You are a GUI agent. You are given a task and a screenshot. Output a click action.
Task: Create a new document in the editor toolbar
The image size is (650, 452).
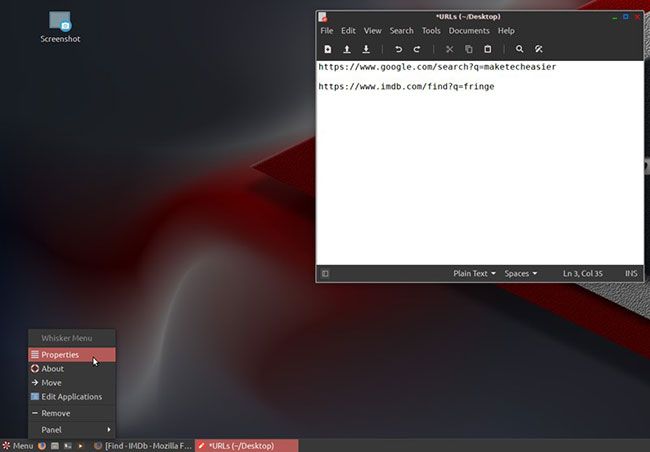(x=327, y=49)
